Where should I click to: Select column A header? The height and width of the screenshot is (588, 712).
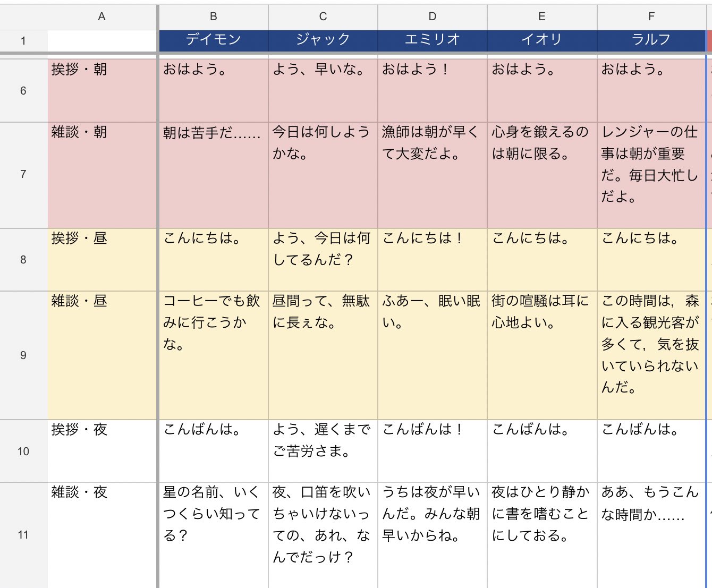click(102, 17)
